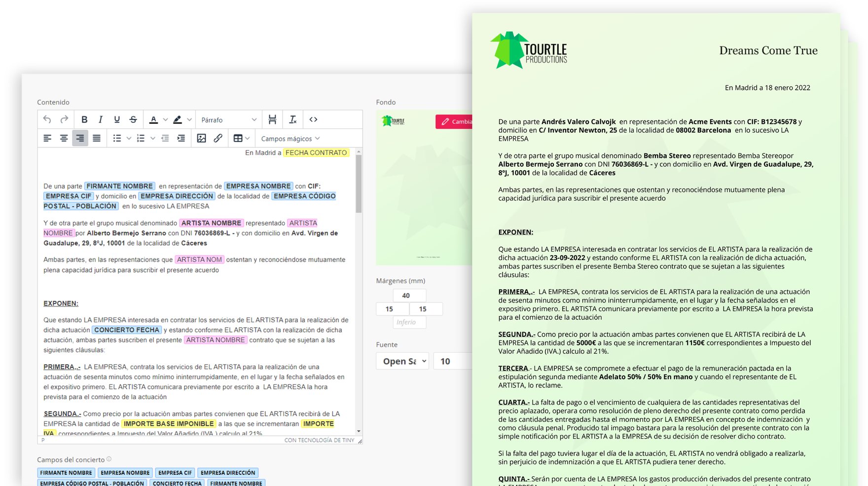The image size is (868, 486).
Task: Edit the font size field showing 10
Action: (x=453, y=361)
